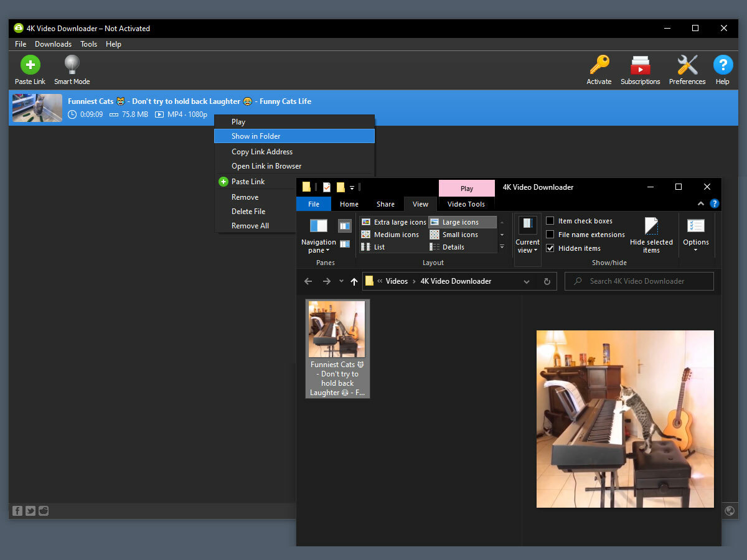Select the Funniest Cats video file in Explorer
Image resolution: width=747 pixels, height=560 pixels.
(337, 348)
